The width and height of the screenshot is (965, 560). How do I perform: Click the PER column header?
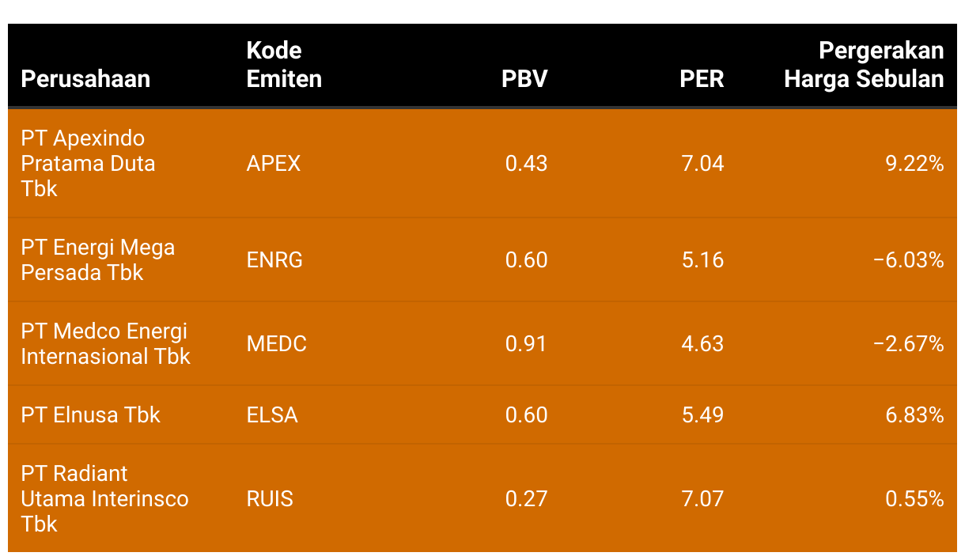coord(702,79)
